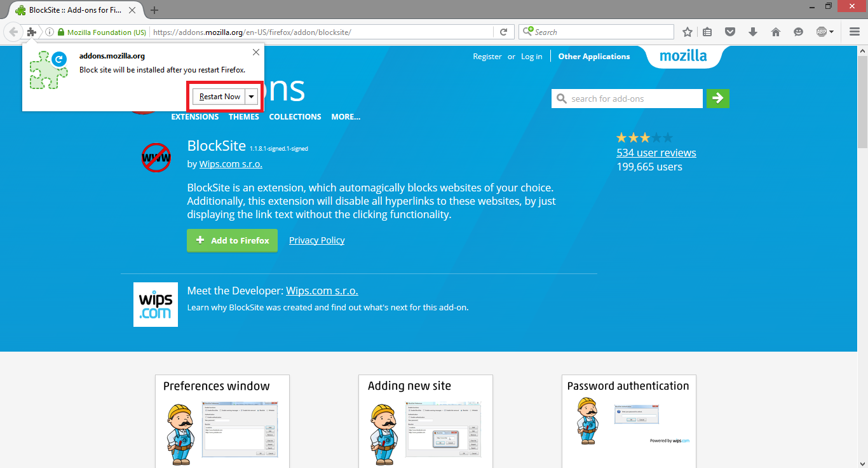Viewport: 868px width, 468px height.
Task: Click the BlockSite add-on title
Action: [217, 146]
